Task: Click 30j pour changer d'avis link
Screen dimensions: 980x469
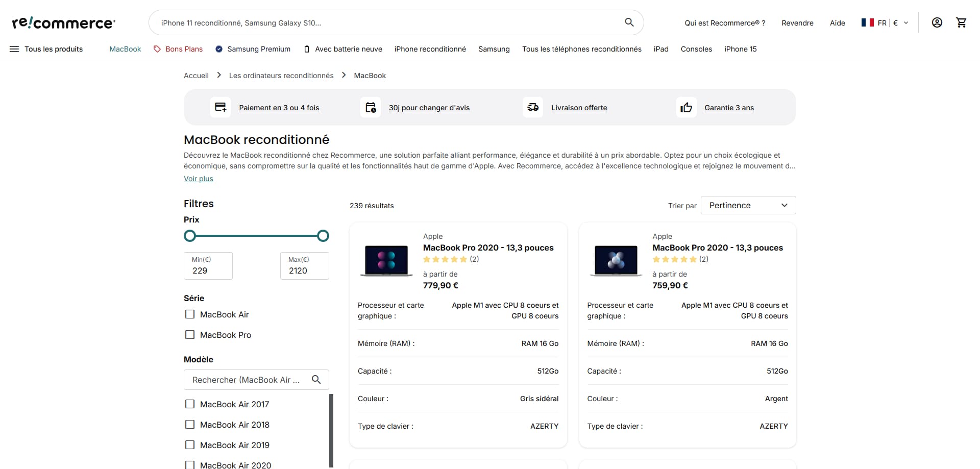Action: click(429, 108)
